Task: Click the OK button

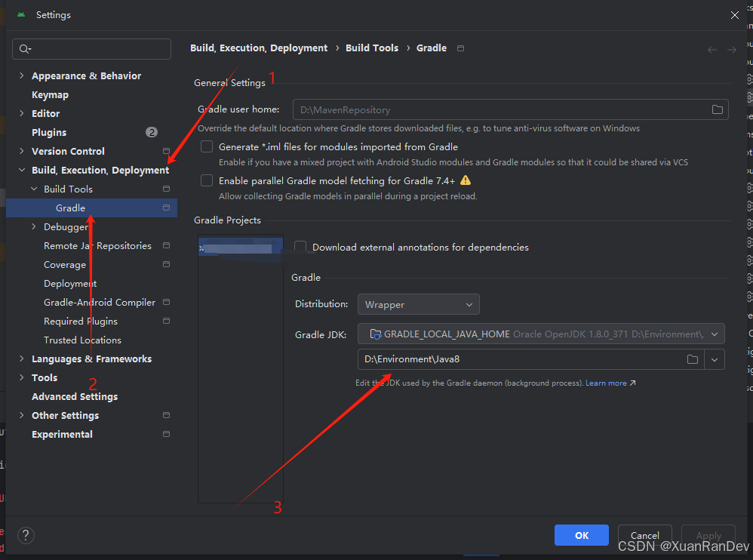Action: click(x=581, y=535)
